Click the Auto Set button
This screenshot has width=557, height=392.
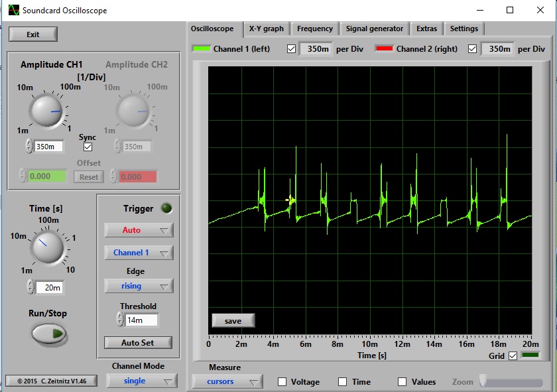coord(138,343)
